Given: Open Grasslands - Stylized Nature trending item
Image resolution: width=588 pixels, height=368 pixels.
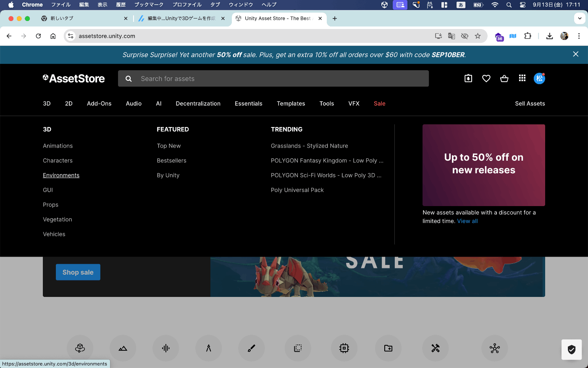Looking at the screenshot, I should pos(310,146).
